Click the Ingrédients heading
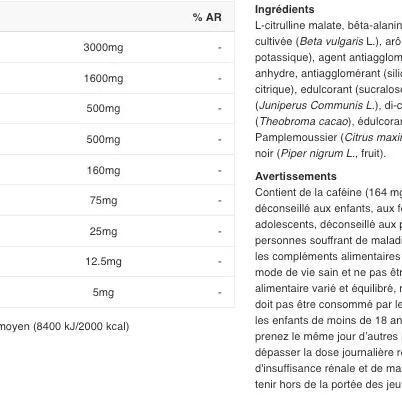This screenshot has height=402, width=402. tap(285, 9)
